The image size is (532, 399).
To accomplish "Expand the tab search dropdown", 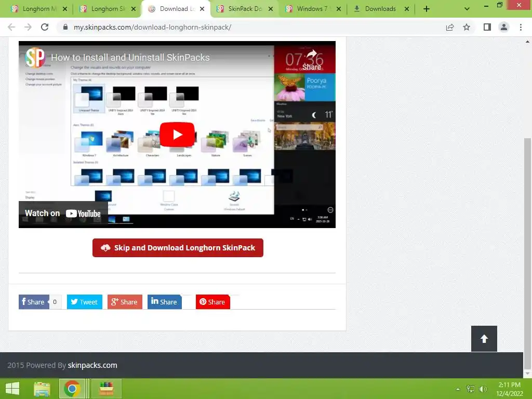I will point(467,9).
